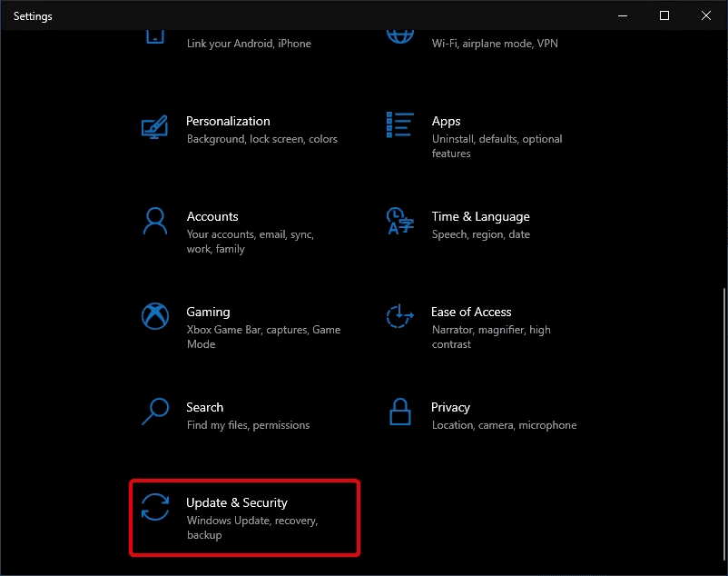Select the Apps category heading

(447, 121)
